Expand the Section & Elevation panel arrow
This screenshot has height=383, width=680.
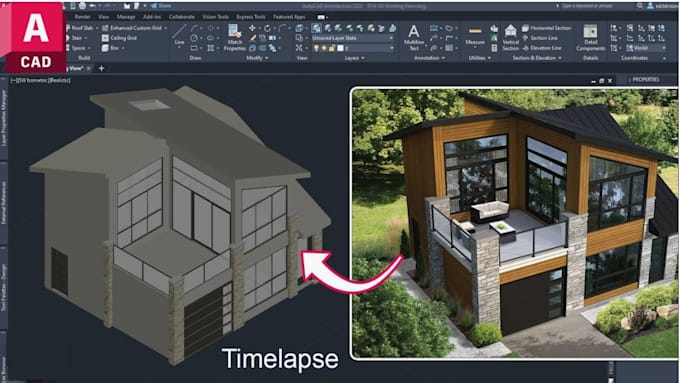click(x=560, y=58)
